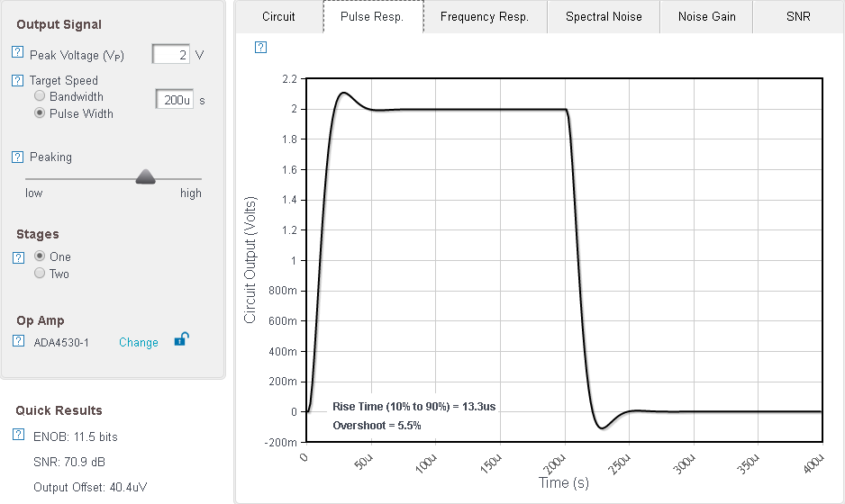Open help icon next to ADA4530-1
Screen dimensions: 845x504
tap(18, 341)
